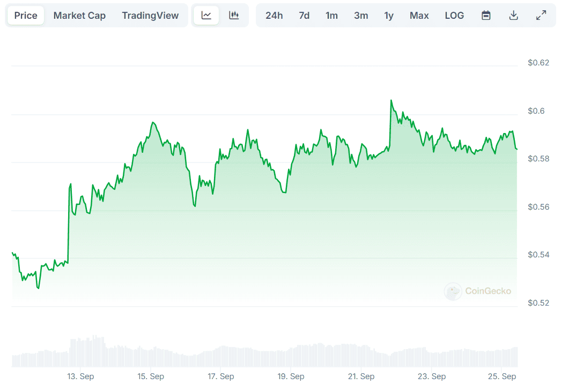Open the calendar date range picker

pos(486,16)
